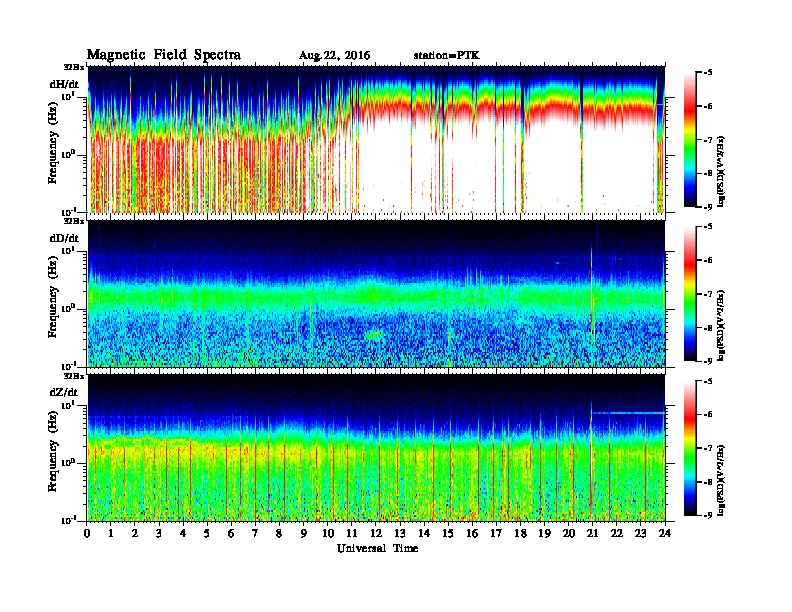Viewport: 792px width, 612px height.
Task: Click the hour 6 tick label
Action: [231, 534]
